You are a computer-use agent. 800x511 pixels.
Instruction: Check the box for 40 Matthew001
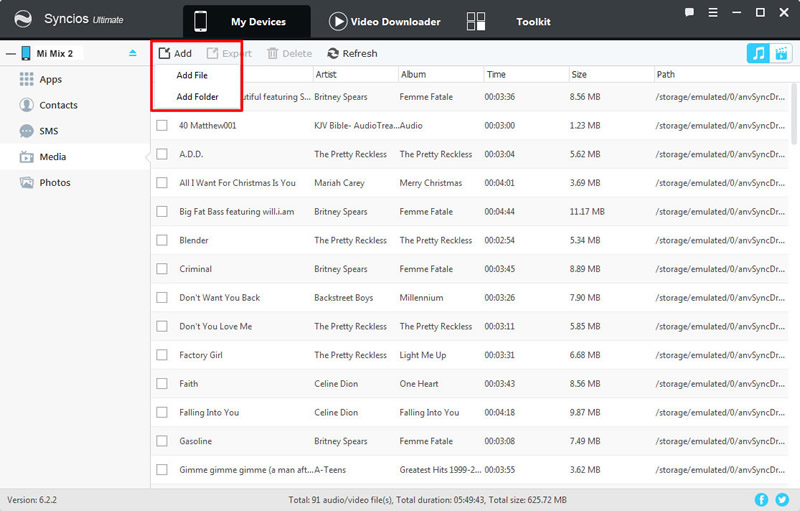pos(162,125)
